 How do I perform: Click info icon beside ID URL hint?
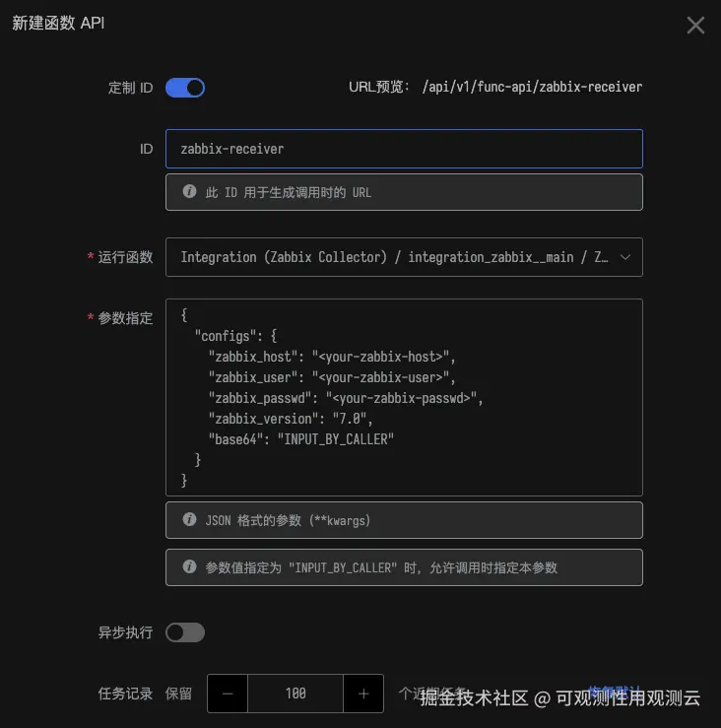click(189, 191)
